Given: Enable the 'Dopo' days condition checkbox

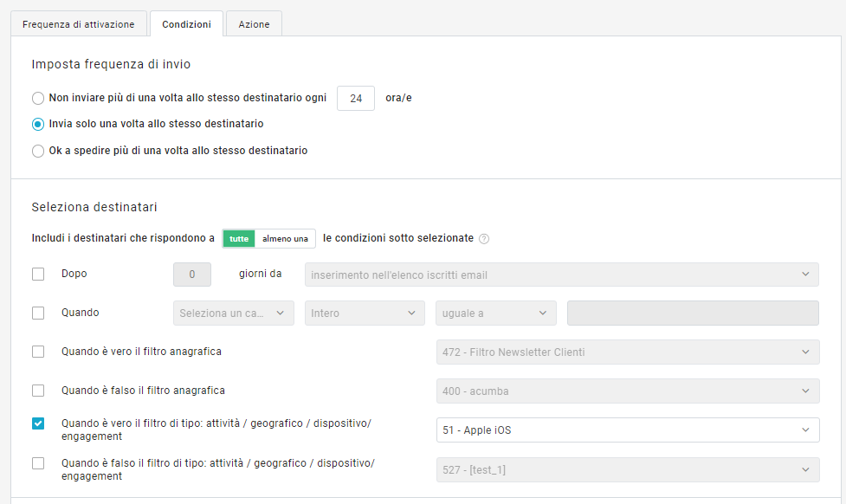Looking at the screenshot, I should pyautogui.click(x=38, y=275).
